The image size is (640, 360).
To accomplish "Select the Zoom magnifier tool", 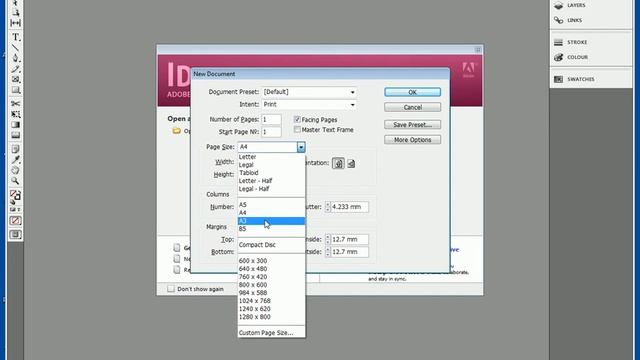I will [x=16, y=180].
